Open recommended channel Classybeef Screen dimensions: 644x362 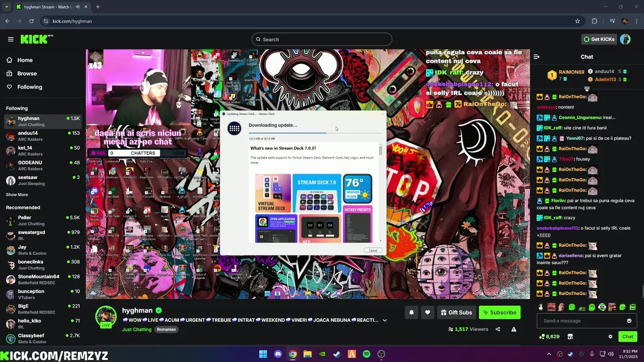[x=43, y=338]
